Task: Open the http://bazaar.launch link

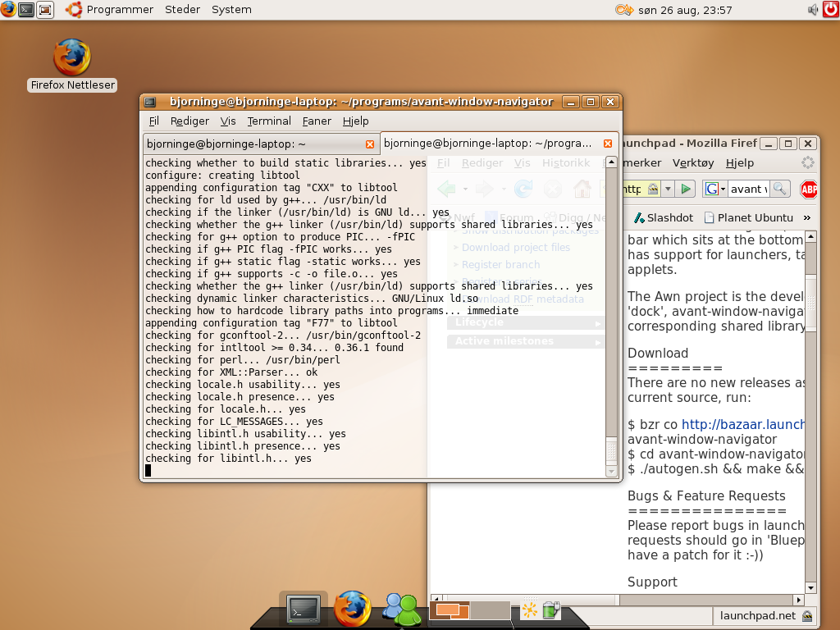Action: click(742, 424)
